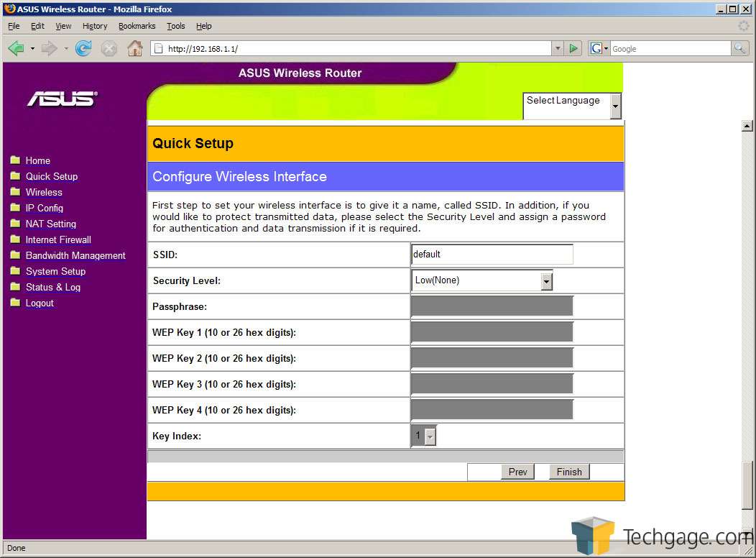Image resolution: width=756 pixels, height=558 pixels.
Task: Click the WEP Key 1 input field
Action: 492,332
